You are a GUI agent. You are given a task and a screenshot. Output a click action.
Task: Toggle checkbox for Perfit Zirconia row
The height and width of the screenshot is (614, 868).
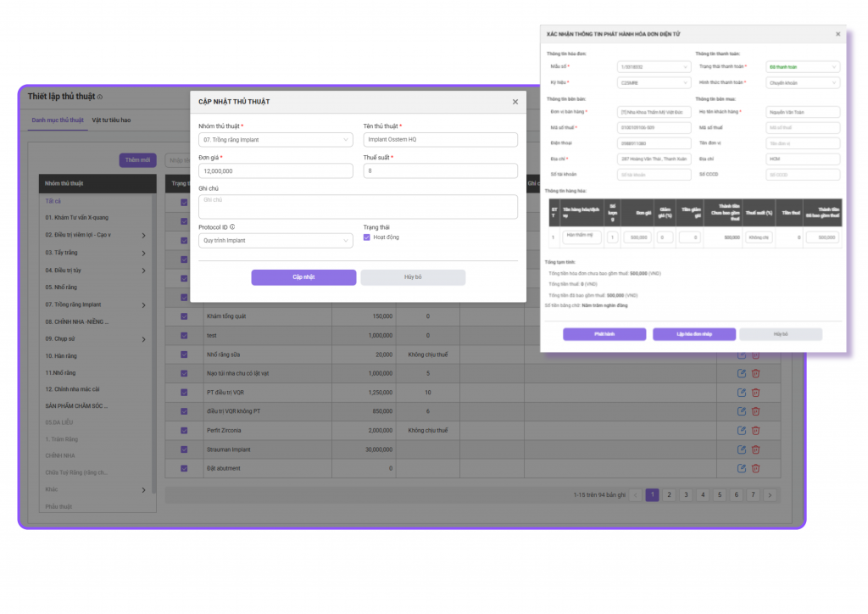click(184, 430)
